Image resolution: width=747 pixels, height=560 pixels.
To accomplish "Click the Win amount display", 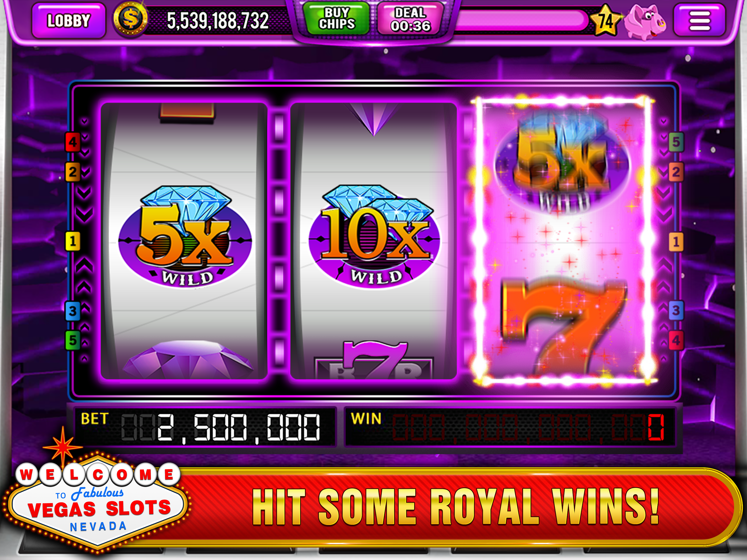I will pyautogui.click(x=510, y=427).
